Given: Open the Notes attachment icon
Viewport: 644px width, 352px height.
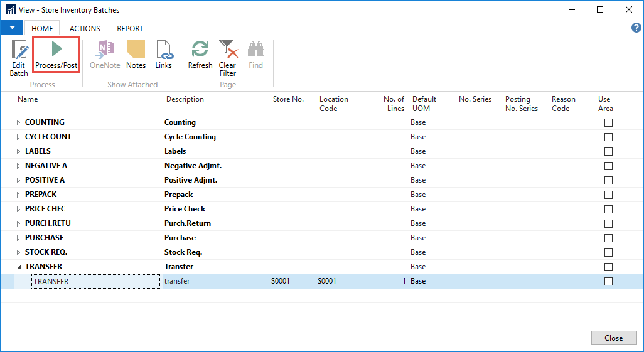Looking at the screenshot, I should tap(136, 55).
